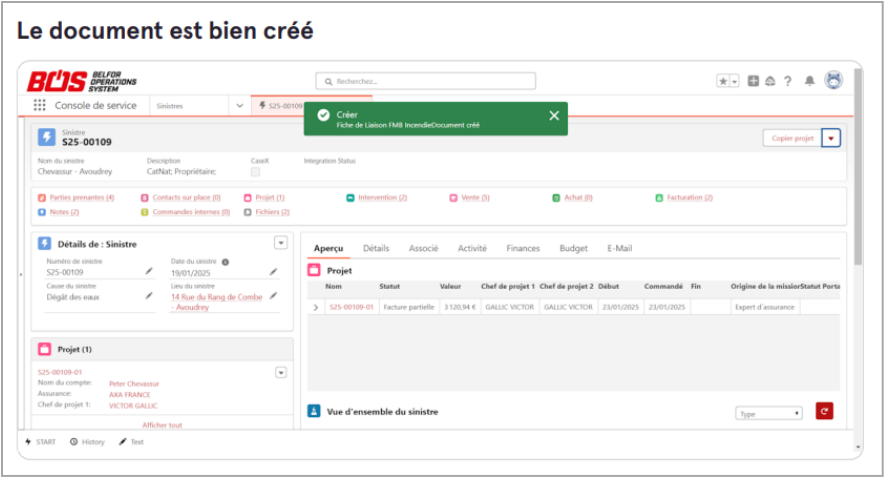The width and height of the screenshot is (885, 477).
Task: Click the Projet (1) panel pink icon
Action: pos(45,349)
